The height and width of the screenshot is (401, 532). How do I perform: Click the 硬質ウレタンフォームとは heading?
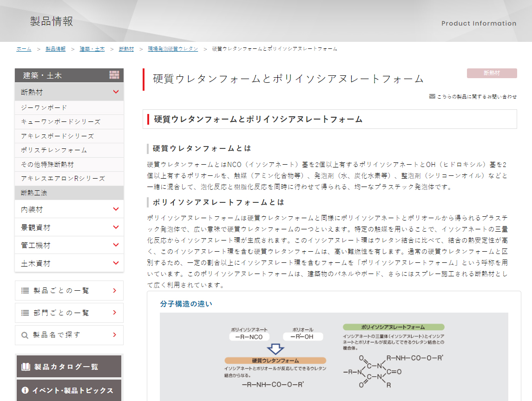click(x=202, y=148)
